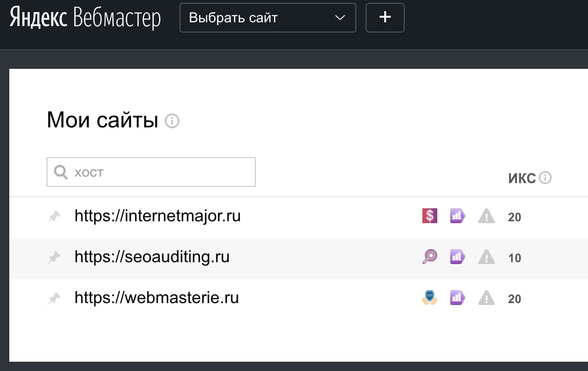View warnings for webmasterie.ru
This screenshot has height=371, width=588.
click(x=486, y=298)
